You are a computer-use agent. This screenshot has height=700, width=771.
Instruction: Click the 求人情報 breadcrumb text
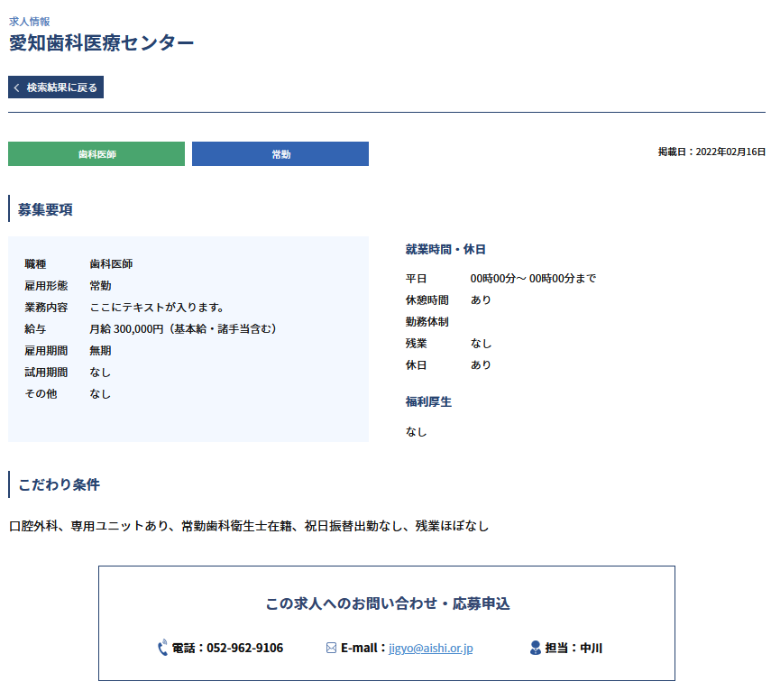point(30,22)
